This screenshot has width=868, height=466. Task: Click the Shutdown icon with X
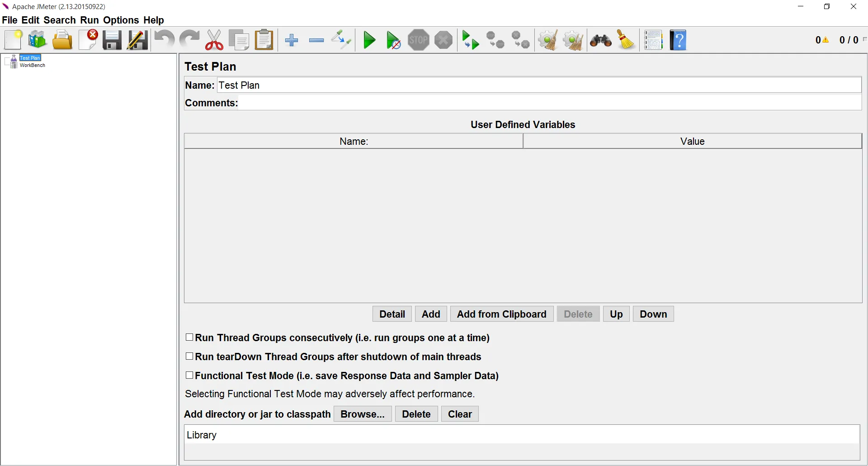point(443,40)
